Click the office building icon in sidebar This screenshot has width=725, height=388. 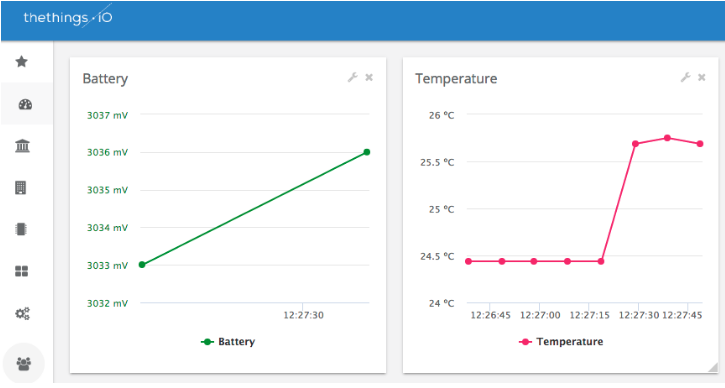point(21,188)
